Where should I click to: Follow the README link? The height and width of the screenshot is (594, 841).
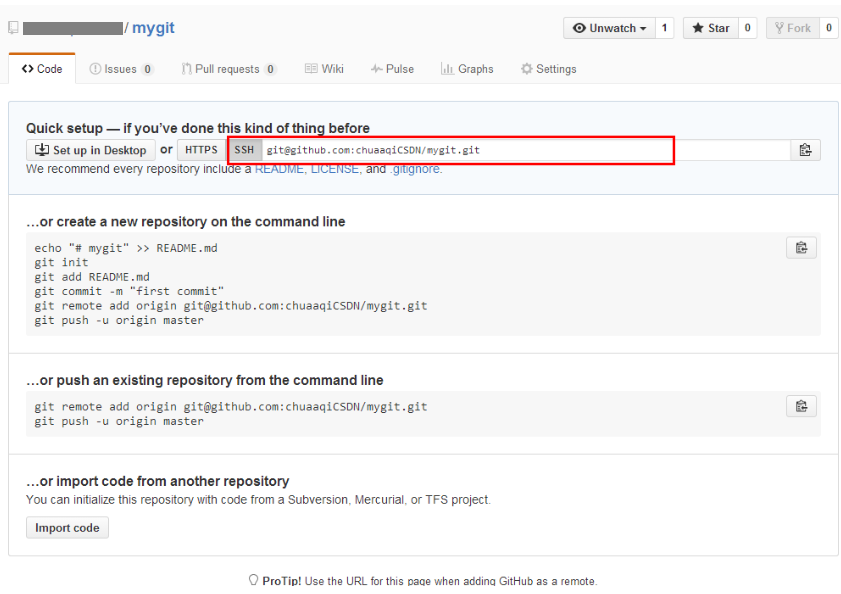coord(279,169)
